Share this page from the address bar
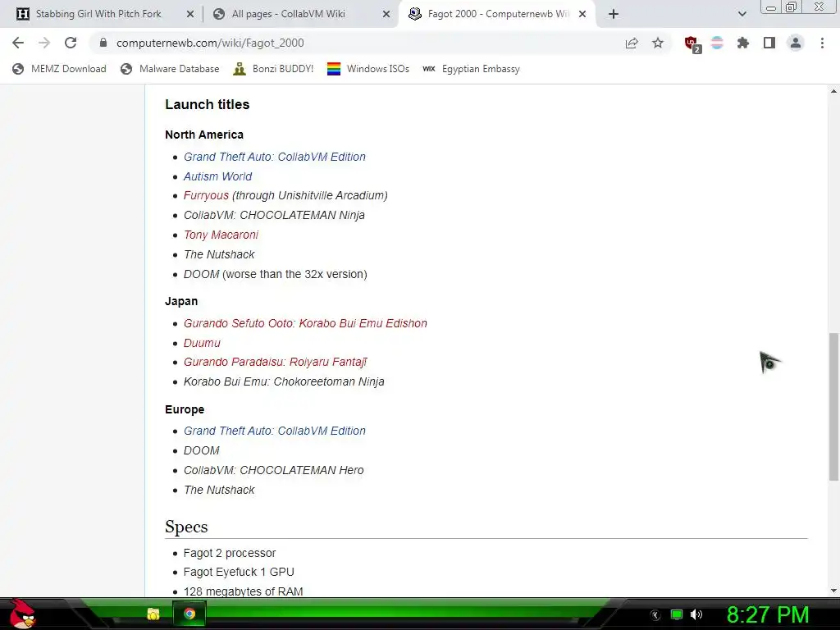The image size is (840, 630). click(632, 43)
